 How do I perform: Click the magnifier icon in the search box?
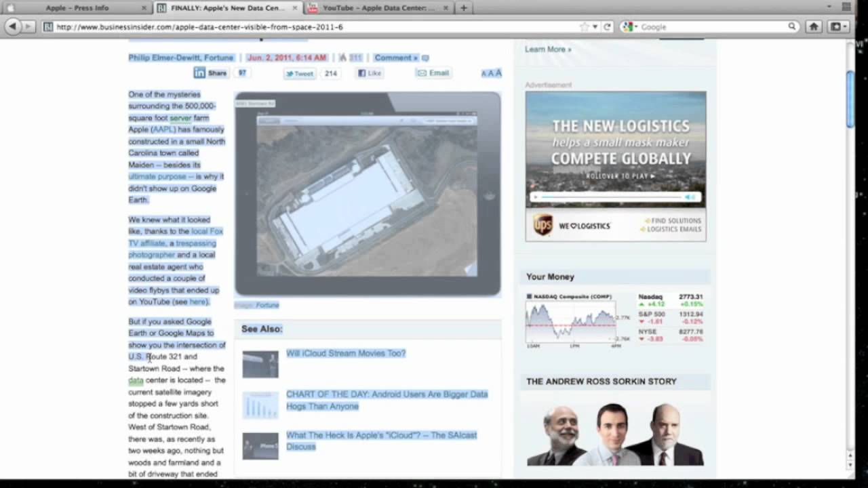coord(792,27)
